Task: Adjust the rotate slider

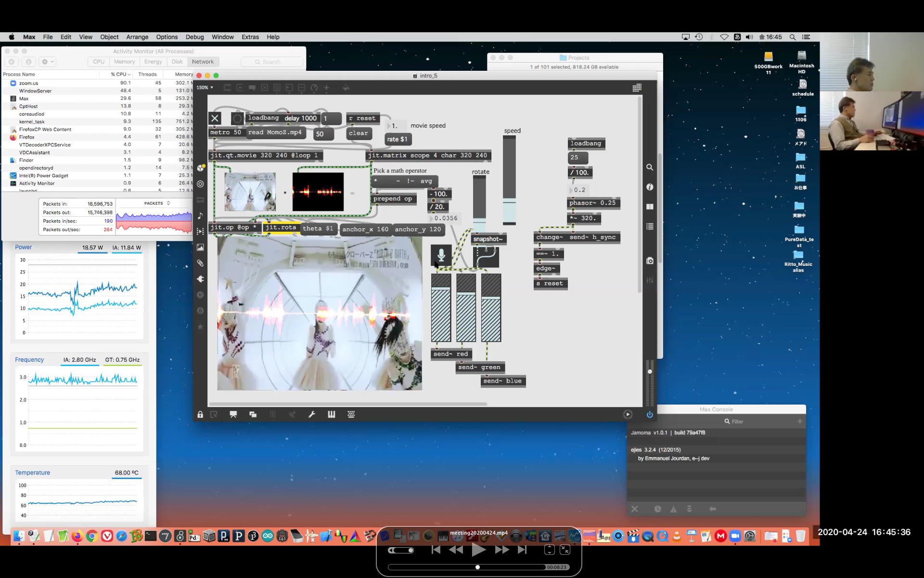Action: (x=479, y=202)
